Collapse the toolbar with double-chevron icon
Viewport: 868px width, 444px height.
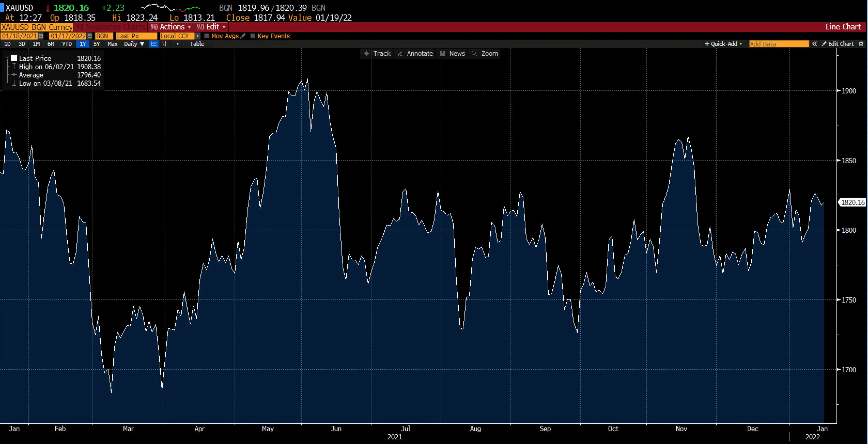pyautogui.click(x=815, y=44)
